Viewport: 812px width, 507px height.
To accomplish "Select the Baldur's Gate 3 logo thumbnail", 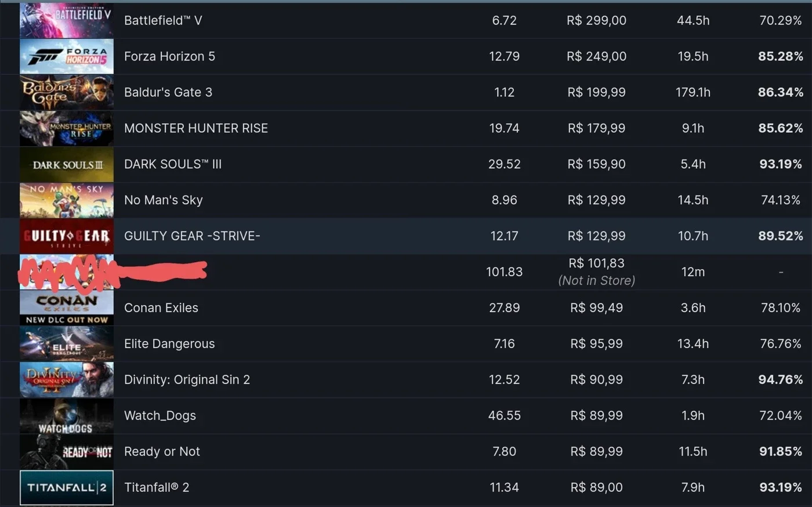I will 67,92.
